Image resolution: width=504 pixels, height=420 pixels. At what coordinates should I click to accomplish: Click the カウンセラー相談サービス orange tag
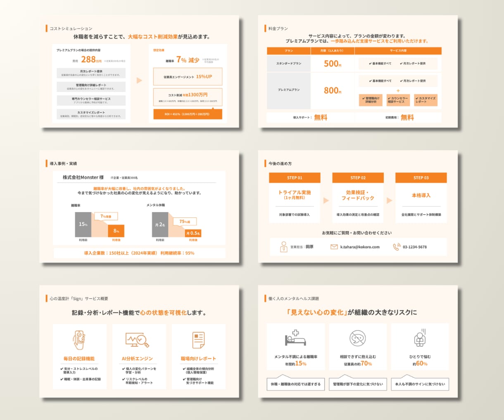[398, 100]
